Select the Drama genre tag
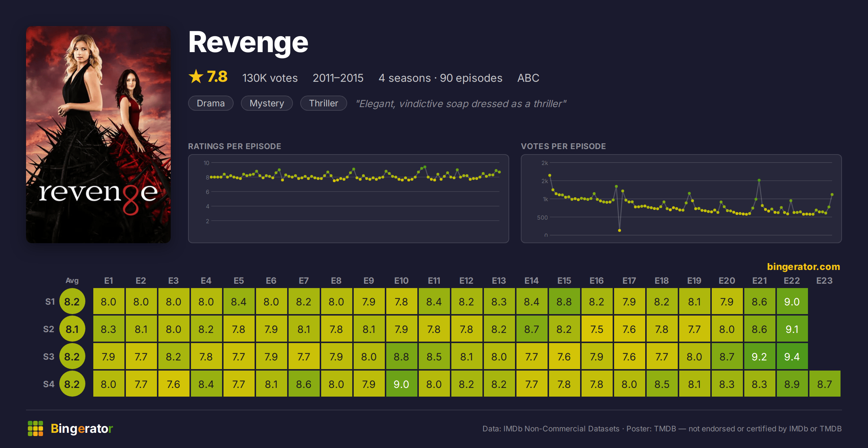Image resolution: width=868 pixels, height=448 pixels. (211, 103)
